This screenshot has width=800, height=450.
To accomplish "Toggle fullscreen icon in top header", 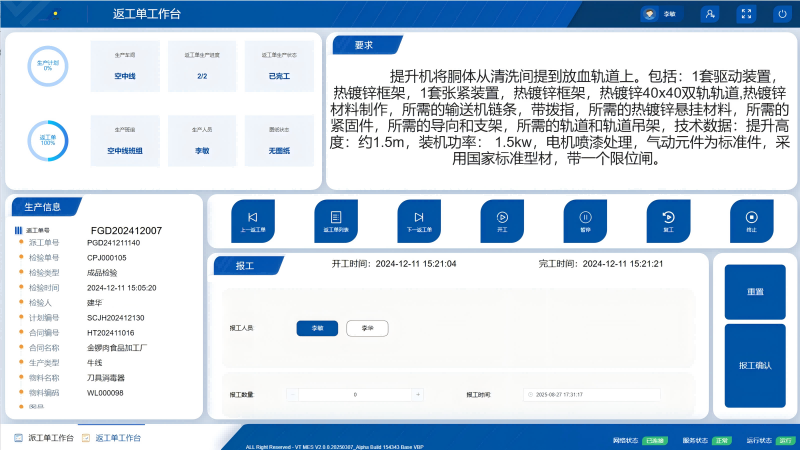I will tap(745, 14).
